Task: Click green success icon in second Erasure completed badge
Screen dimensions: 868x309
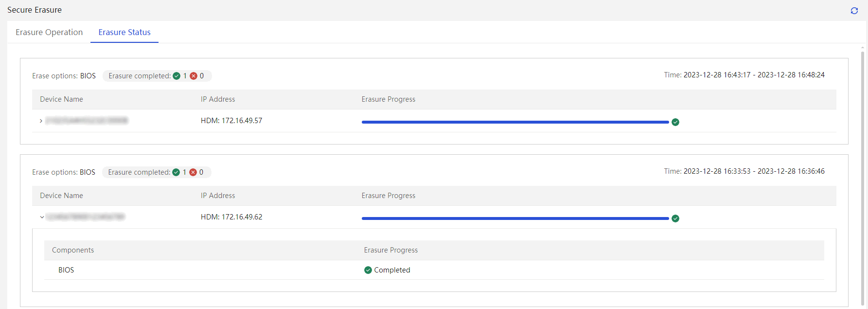Action: pyautogui.click(x=176, y=172)
